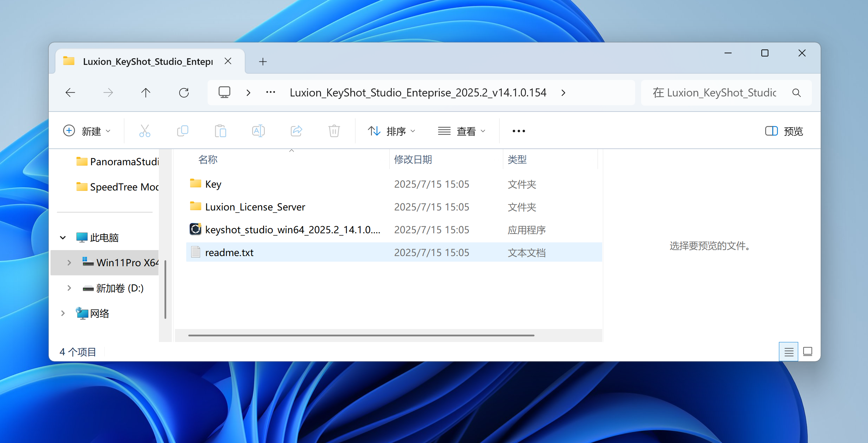This screenshot has width=868, height=443.
Task: Add a new tab
Action: click(x=263, y=62)
